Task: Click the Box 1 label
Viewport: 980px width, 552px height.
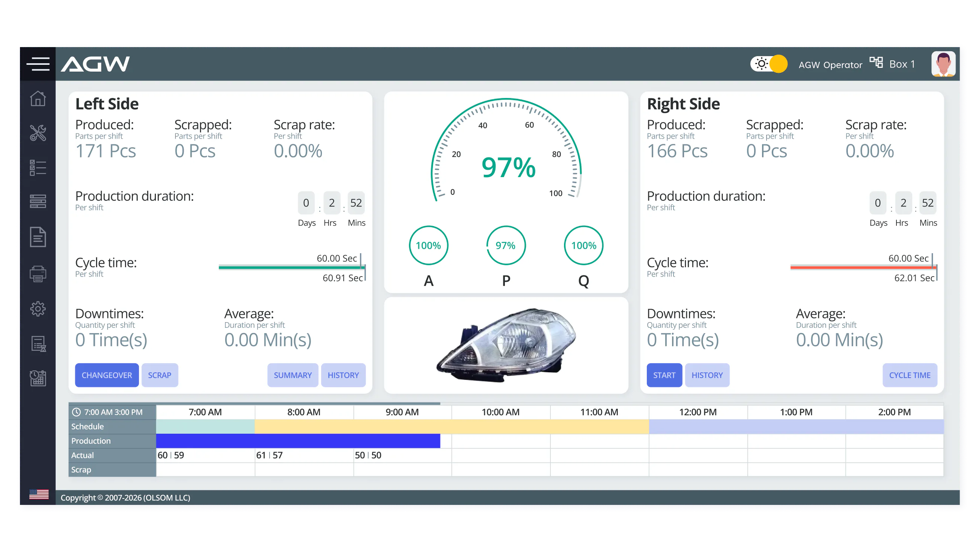Action: [902, 64]
